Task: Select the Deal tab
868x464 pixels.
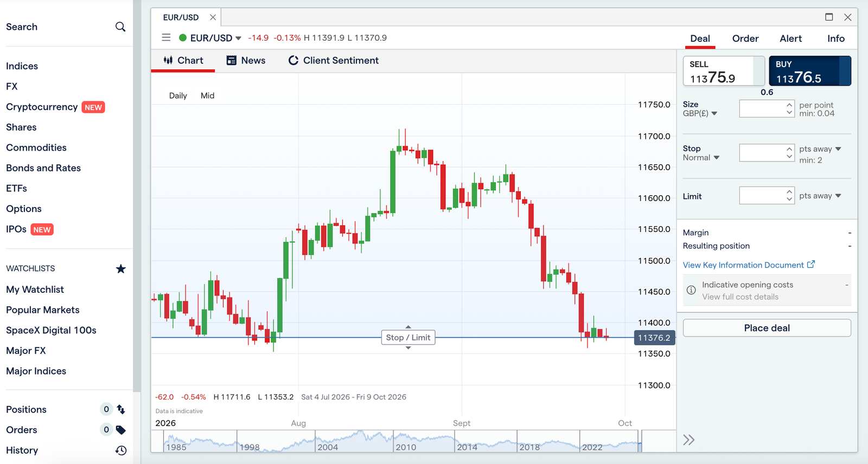Action: click(700, 38)
